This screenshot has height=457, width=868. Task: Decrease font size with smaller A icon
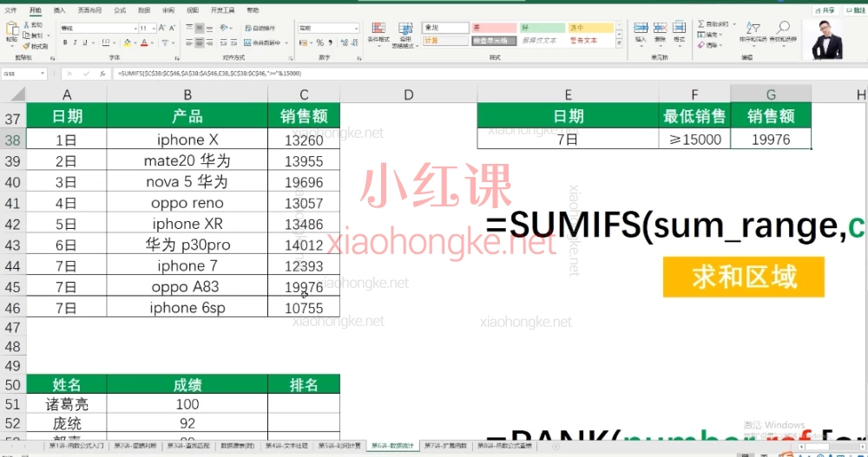172,28
